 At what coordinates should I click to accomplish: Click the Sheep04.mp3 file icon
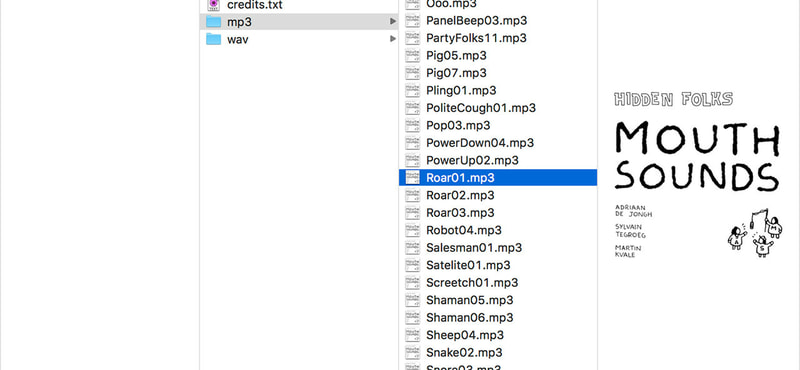coord(412,335)
